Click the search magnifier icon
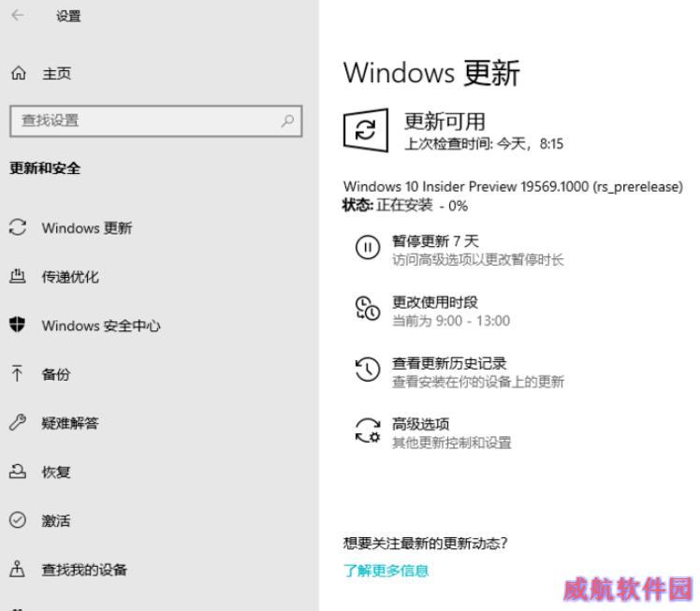Viewport: 700px width, 611px height. [287, 121]
